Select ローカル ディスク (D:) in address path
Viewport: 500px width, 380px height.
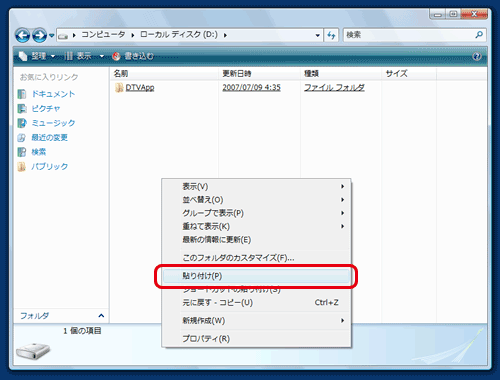coord(179,35)
